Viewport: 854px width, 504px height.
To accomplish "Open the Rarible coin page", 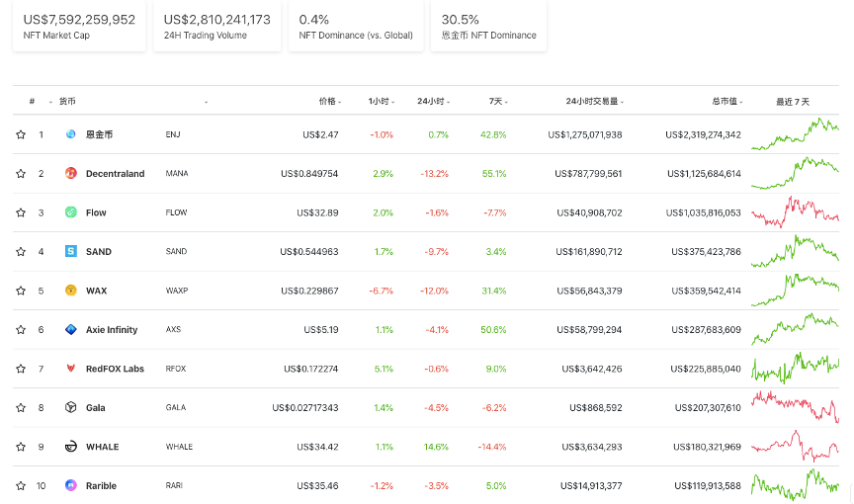I will coord(101,486).
